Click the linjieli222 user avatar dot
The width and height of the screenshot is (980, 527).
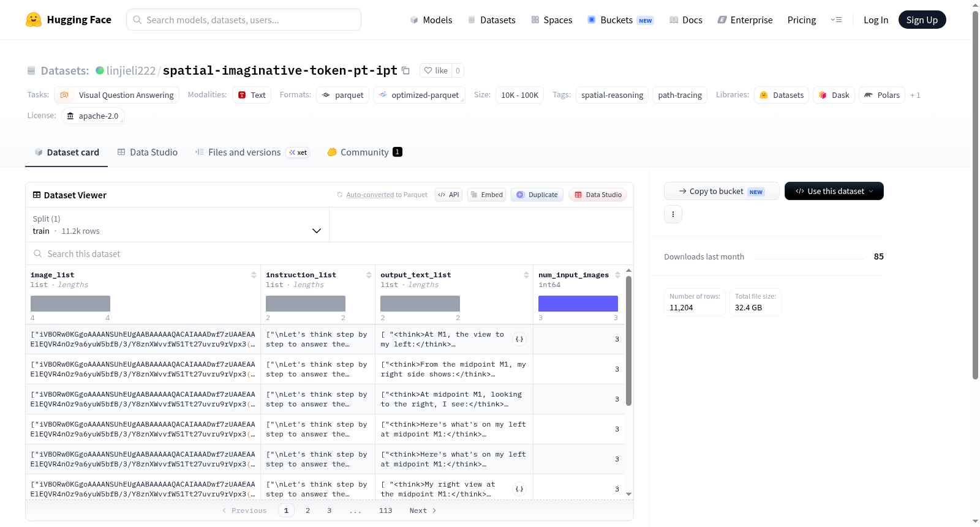tap(100, 70)
